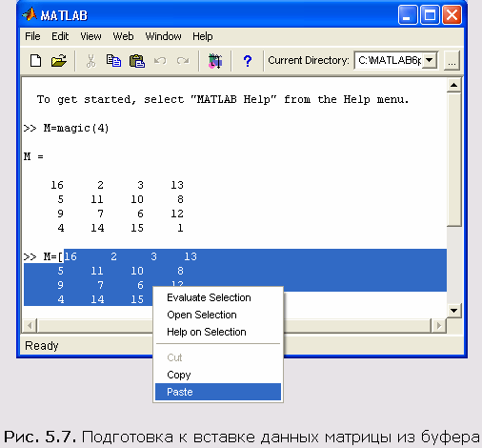Screen dimensions: 482x448
Task: Click the Copy toolbar icon
Action: click(113, 61)
